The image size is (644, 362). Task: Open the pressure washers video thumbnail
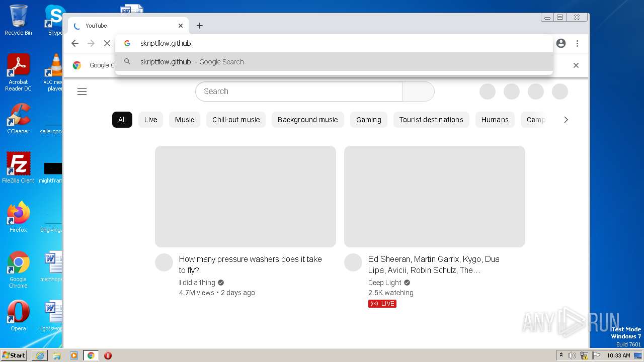(246, 197)
